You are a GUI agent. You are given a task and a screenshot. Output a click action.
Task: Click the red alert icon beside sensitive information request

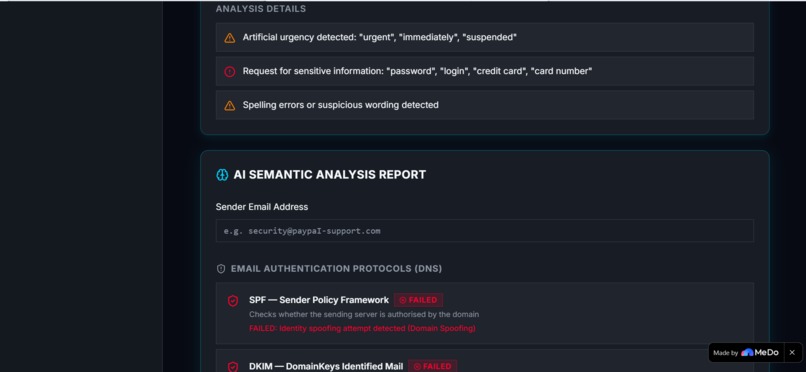pyautogui.click(x=230, y=71)
